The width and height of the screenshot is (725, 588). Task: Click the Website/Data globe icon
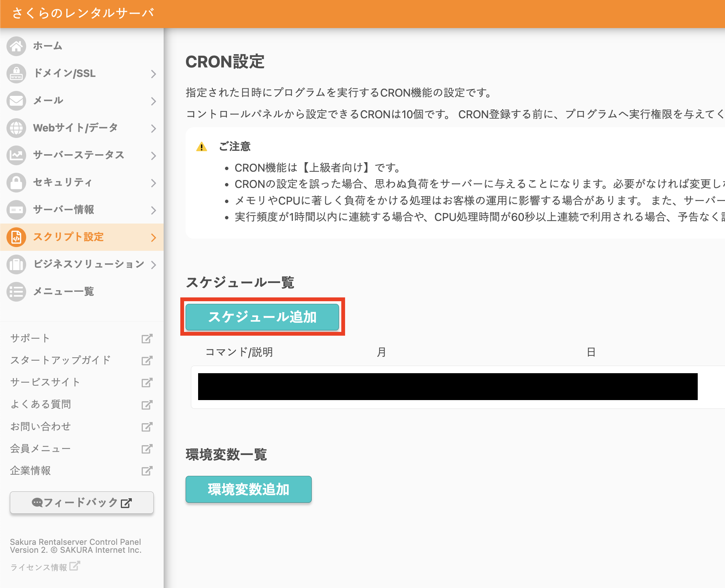16,128
